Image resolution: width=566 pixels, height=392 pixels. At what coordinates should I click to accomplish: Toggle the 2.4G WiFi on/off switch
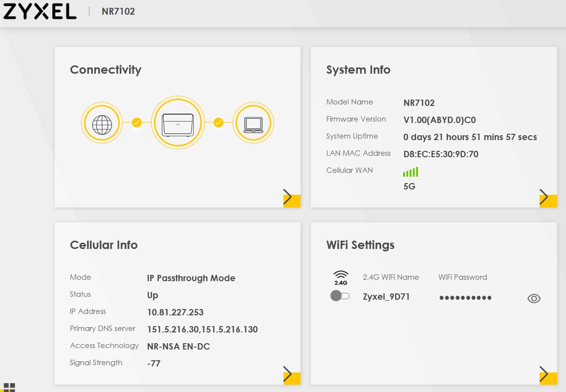coord(340,296)
